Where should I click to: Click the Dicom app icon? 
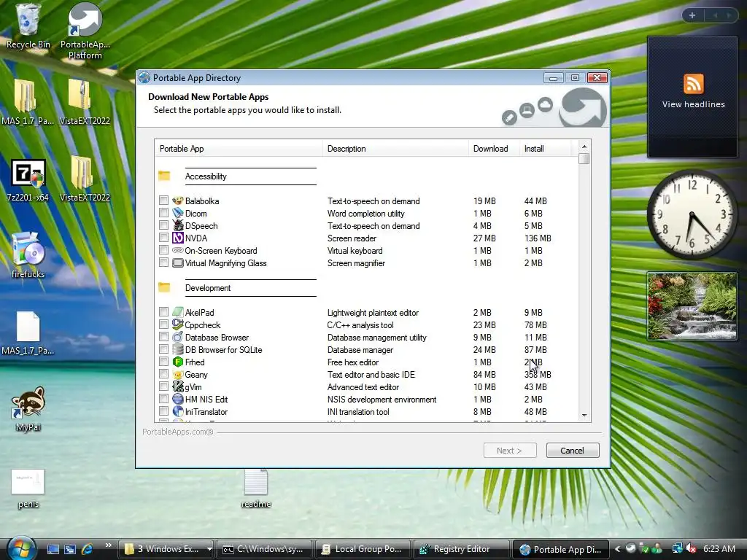[x=178, y=214]
